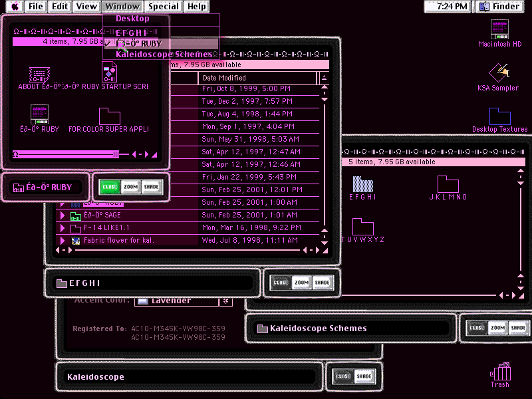Screen dimensions: 532x399
Task: Open the Help menu
Action: click(196, 7)
